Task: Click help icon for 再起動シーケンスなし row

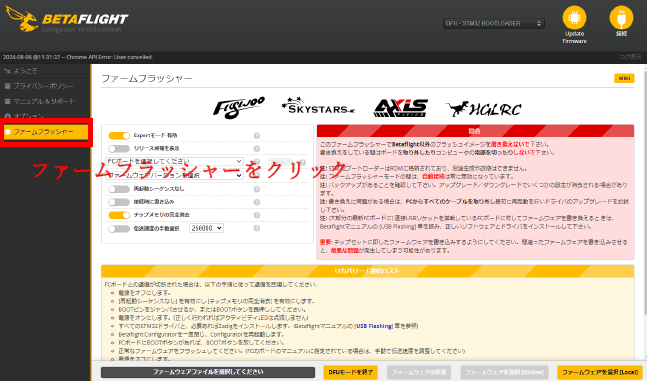Action: (257, 189)
